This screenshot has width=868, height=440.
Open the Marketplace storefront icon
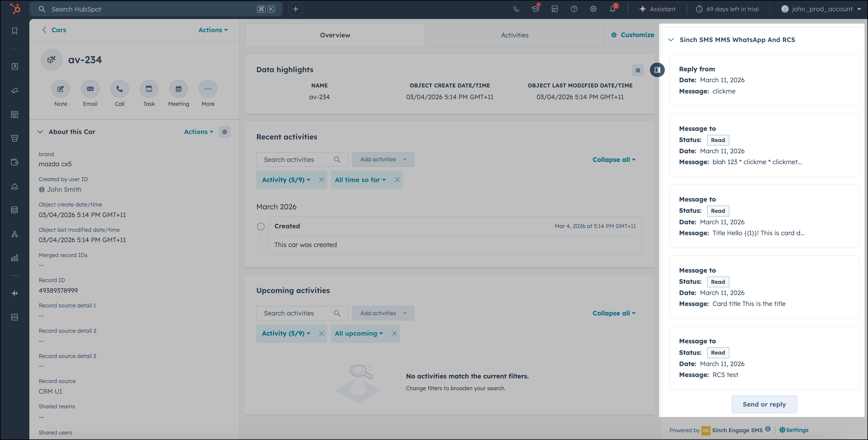click(x=555, y=9)
